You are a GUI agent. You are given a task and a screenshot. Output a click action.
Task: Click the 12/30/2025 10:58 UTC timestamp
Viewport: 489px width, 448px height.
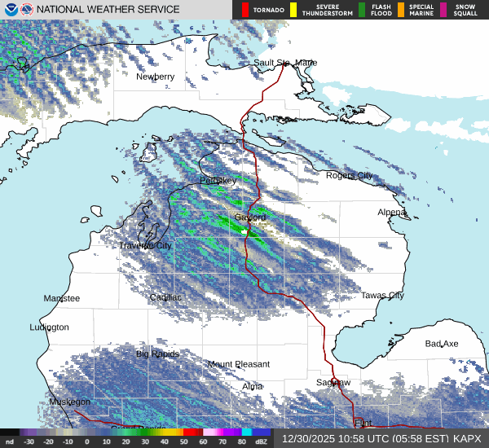point(336,438)
